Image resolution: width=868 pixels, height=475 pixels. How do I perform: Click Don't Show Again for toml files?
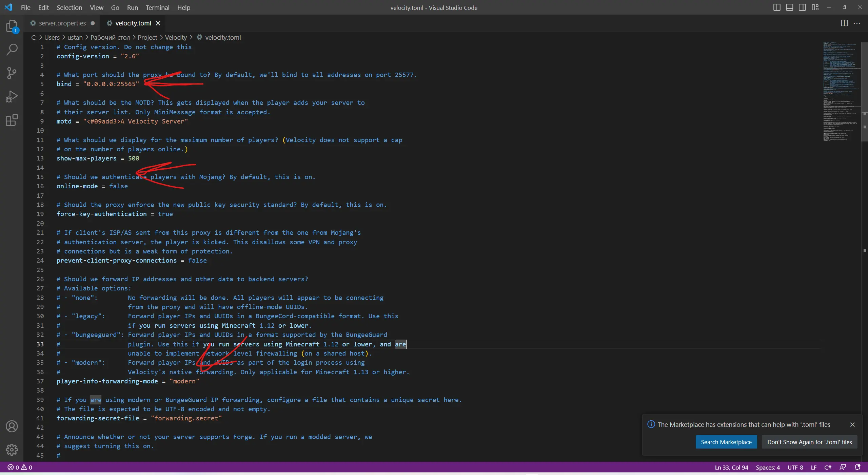point(810,442)
